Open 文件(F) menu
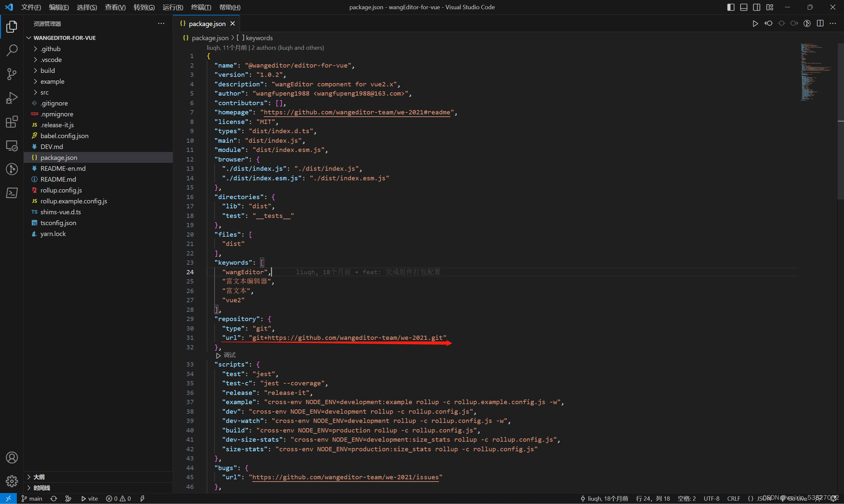This screenshot has height=504, width=844. coord(31,7)
